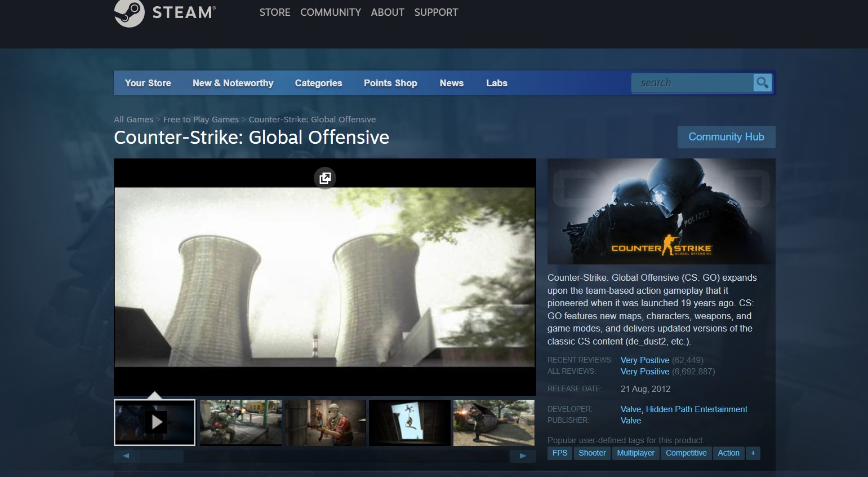Click the magnifier search button
Screen dimensions: 868x477
(x=763, y=83)
